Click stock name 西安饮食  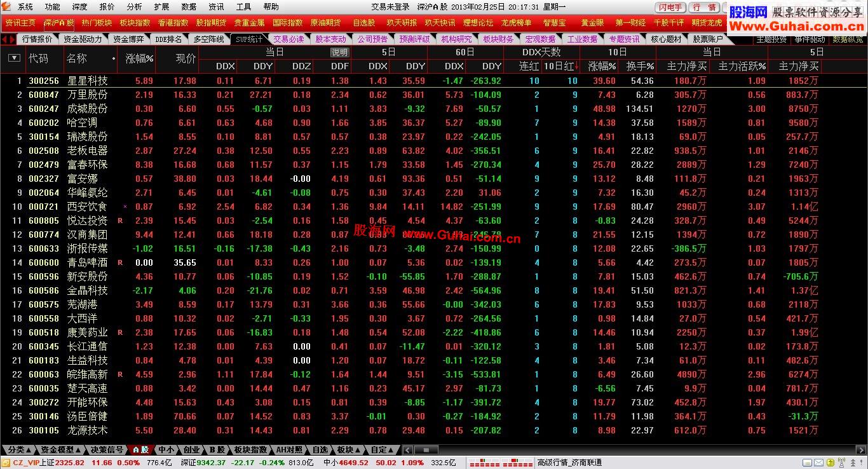click(87, 207)
